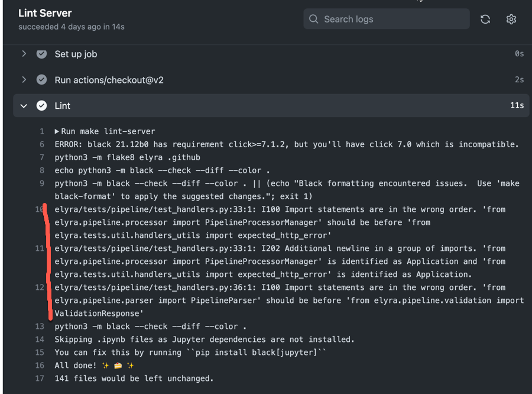This screenshot has height=394, width=532.
Task: Click line number 10 in the log
Action: [40, 209]
